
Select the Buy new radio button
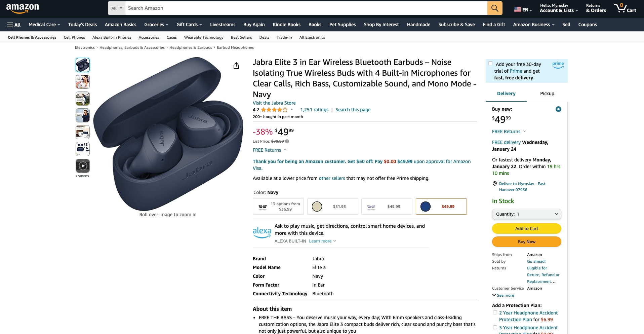(x=558, y=109)
